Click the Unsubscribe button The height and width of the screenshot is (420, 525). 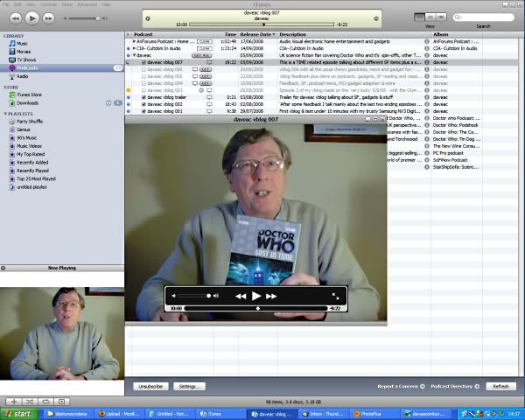[x=150, y=387]
